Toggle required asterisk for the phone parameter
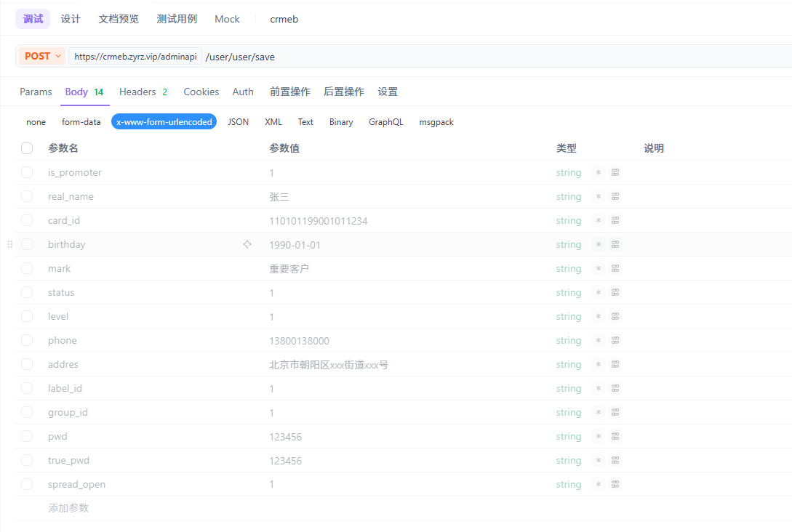This screenshot has height=532, width=792. [599, 341]
